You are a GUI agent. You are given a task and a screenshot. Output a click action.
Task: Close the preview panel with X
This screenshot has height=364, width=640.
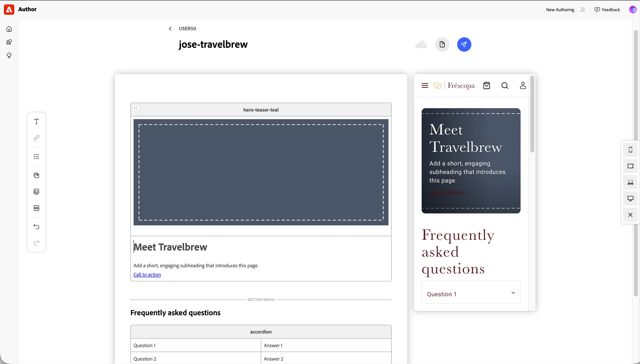click(x=630, y=215)
